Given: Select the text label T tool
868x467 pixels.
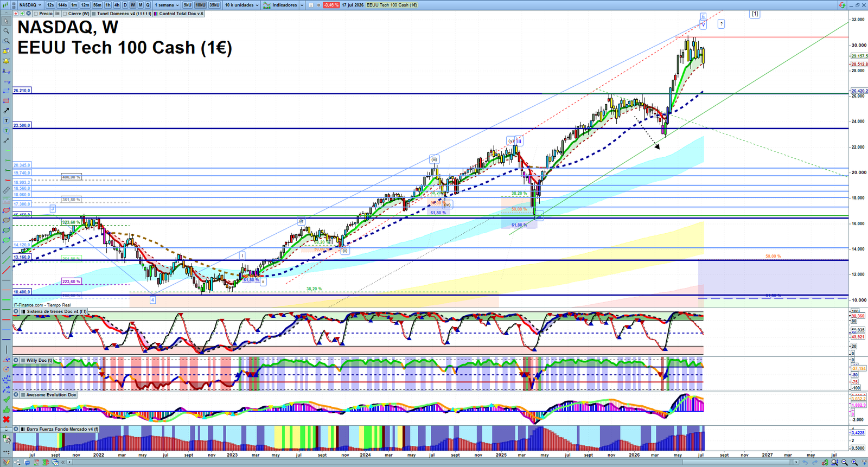Looking at the screenshot, I should point(6,120).
